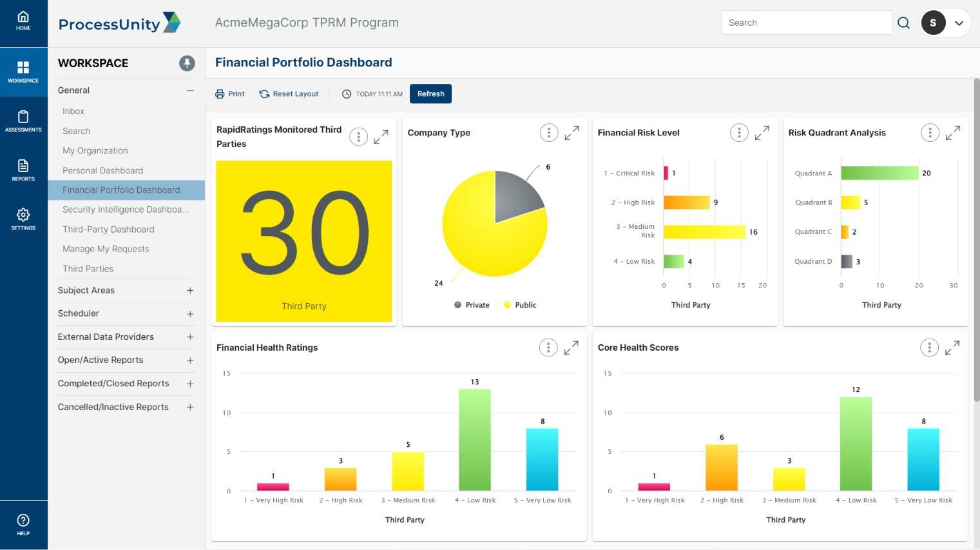Open options menu for Financial Risk Level

tap(739, 133)
